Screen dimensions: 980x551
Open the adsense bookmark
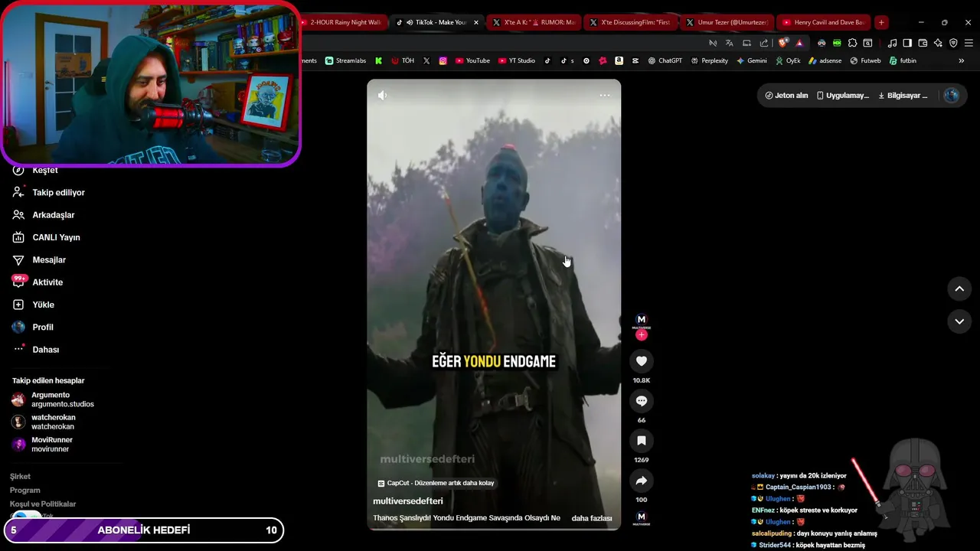point(825,61)
